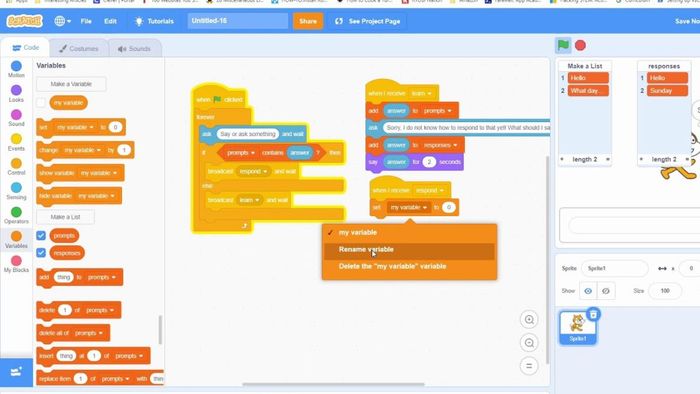Screen dimensions: 700x394
Task: Click Make a Variable button
Action: coord(71,84)
